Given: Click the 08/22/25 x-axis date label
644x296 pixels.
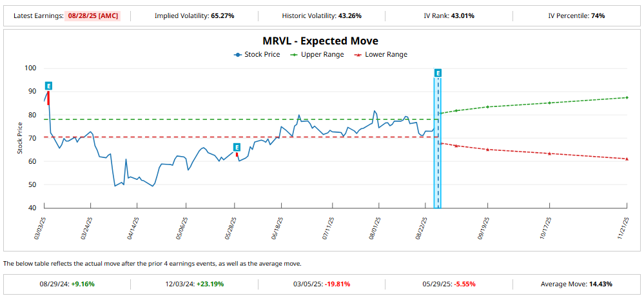Looking at the screenshot, I should tap(422, 227).
